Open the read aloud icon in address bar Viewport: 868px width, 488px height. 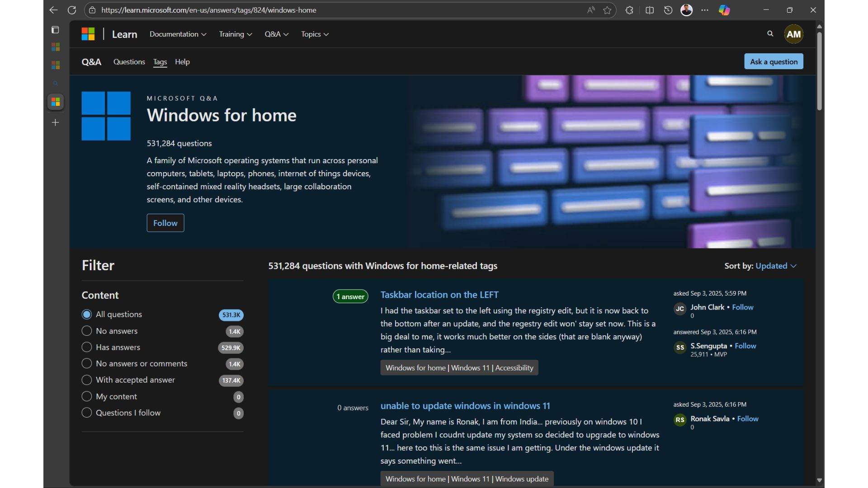pos(590,10)
